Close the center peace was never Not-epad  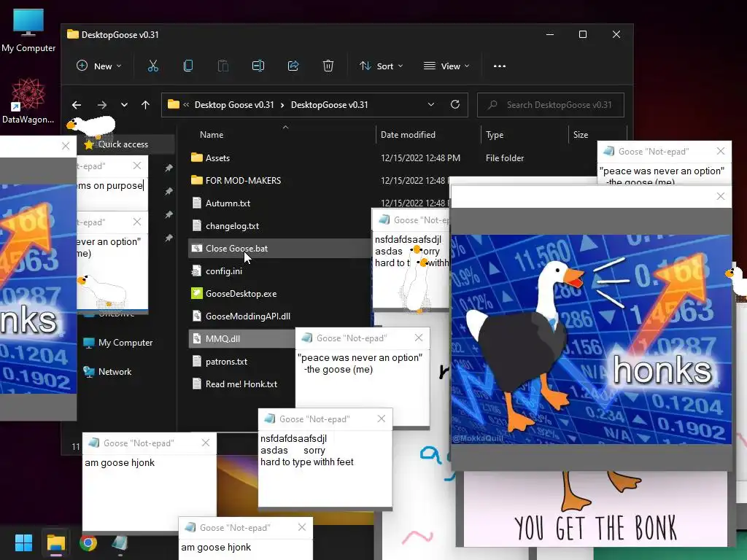point(419,338)
